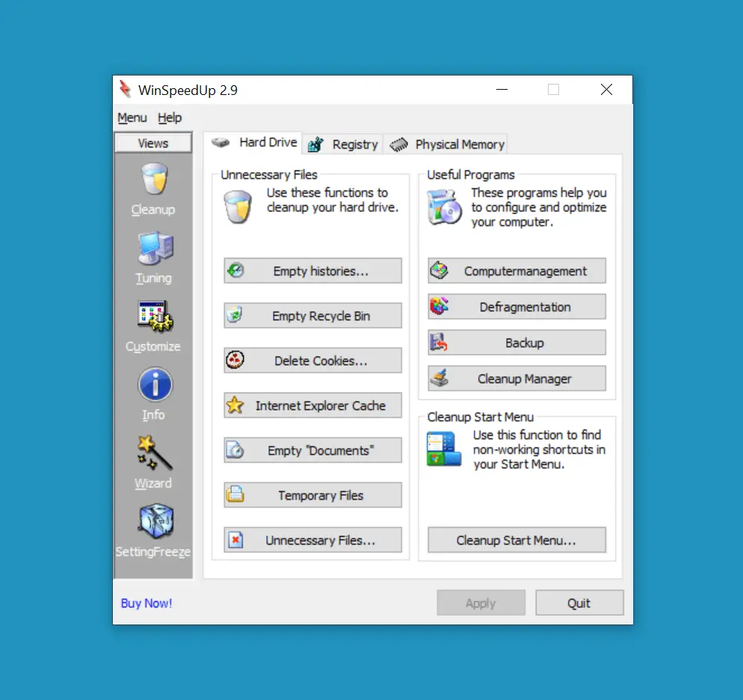Launch the Backup program
The width and height of the screenshot is (743, 700).
[x=517, y=343]
